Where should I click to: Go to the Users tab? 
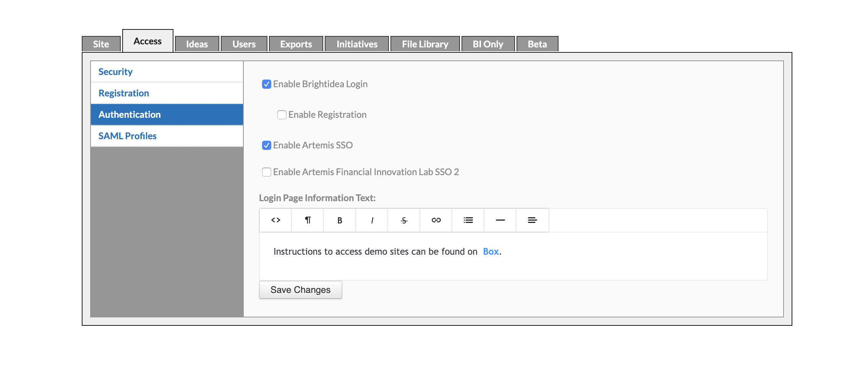pyautogui.click(x=244, y=44)
